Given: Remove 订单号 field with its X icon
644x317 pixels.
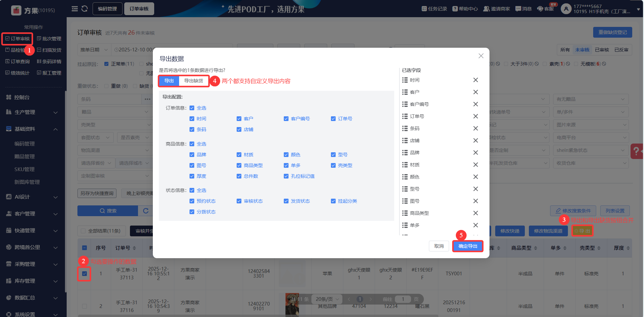Looking at the screenshot, I should tap(476, 116).
